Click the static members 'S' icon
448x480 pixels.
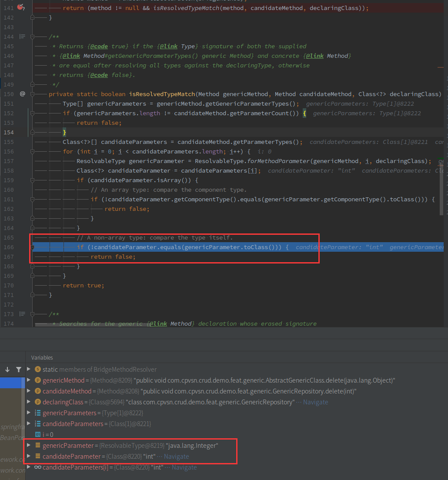point(38,369)
